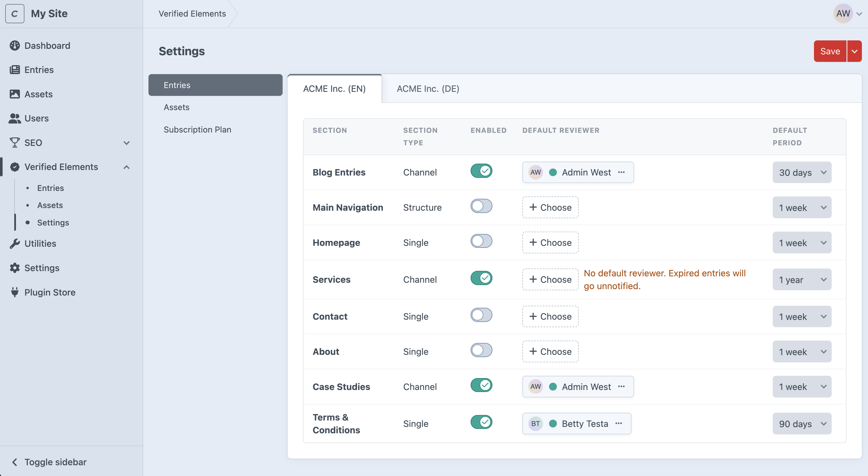Open Blog Entries period dropdown showing 30 days
This screenshot has height=476, width=868.
(x=802, y=172)
